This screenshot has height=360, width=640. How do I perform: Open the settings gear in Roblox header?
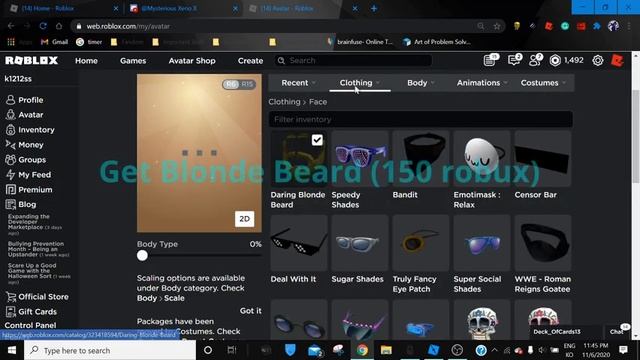[x=598, y=60]
